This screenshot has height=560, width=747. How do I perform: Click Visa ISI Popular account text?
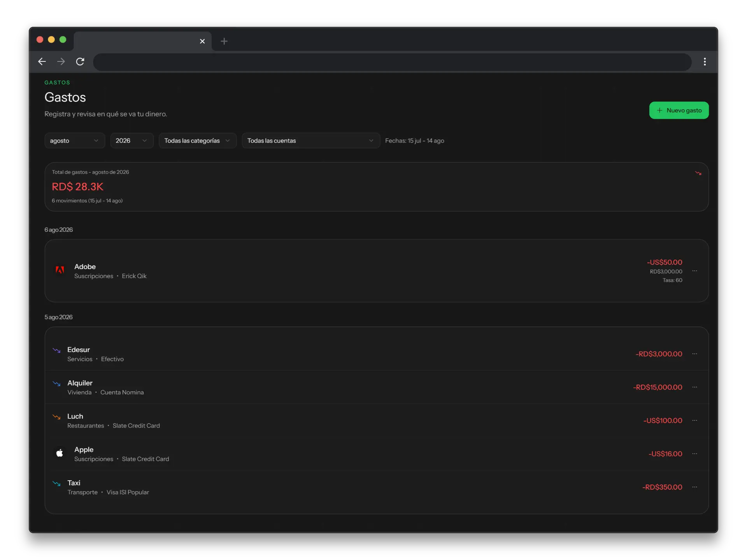coord(128,492)
